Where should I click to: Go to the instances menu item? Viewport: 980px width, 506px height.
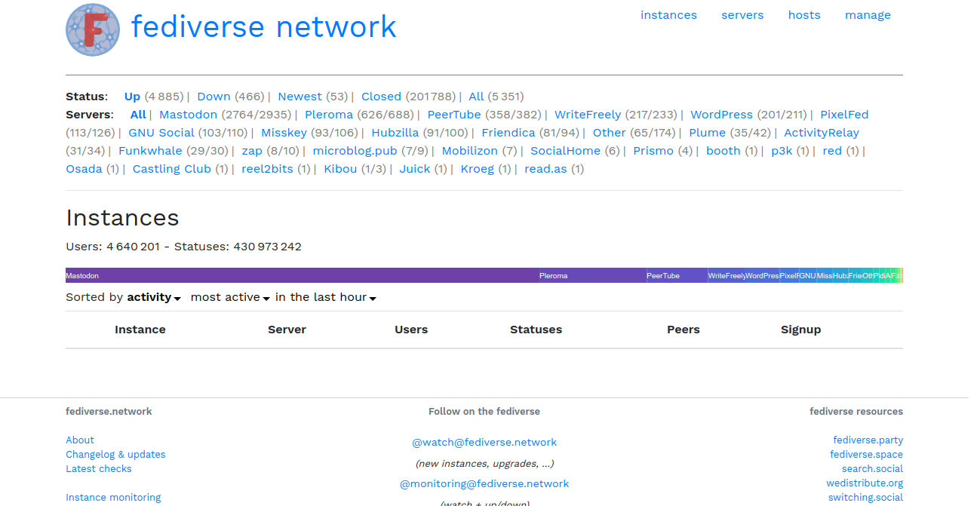pyautogui.click(x=668, y=15)
